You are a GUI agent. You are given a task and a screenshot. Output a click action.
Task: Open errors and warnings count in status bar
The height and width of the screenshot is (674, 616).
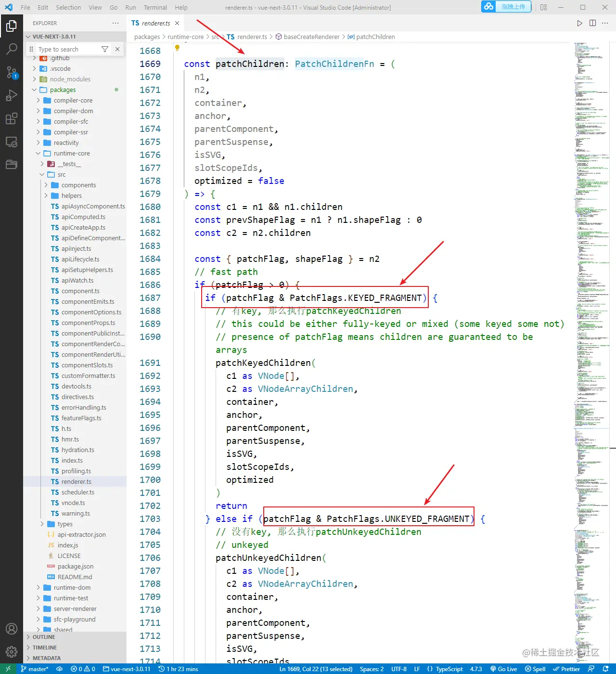pos(83,669)
